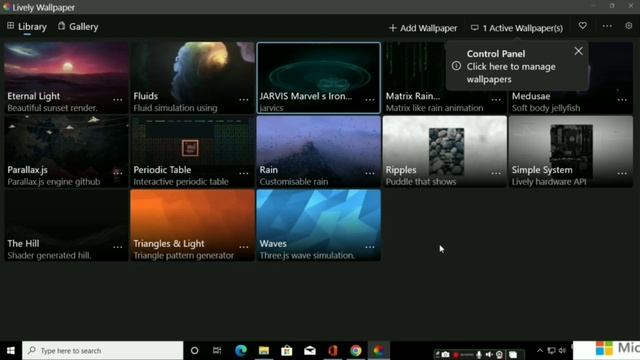This screenshot has height=360, width=640.
Task: Open Microsoft Store from taskbar
Action: (287, 351)
